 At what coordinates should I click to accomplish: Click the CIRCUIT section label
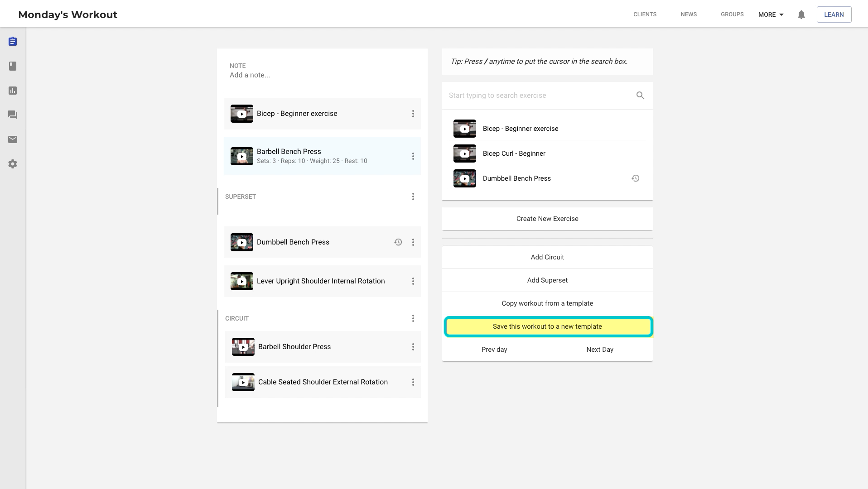[236, 318]
